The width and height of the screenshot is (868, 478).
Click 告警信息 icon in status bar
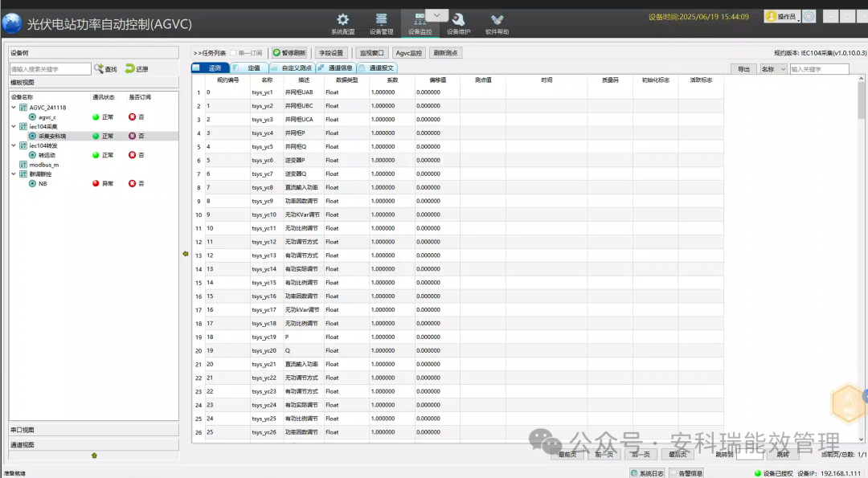(674, 473)
